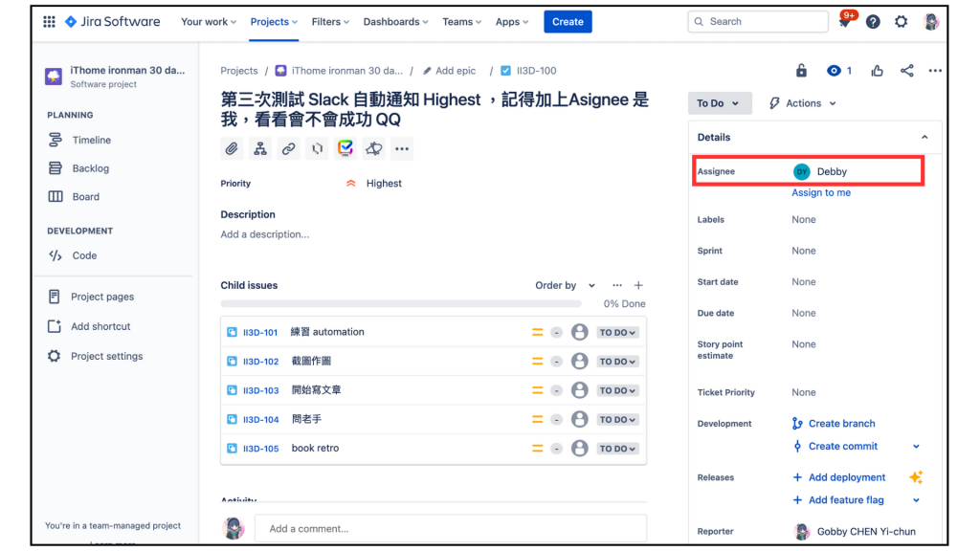Click the Jira Software logo
The image size is (980, 551).
click(x=113, y=22)
